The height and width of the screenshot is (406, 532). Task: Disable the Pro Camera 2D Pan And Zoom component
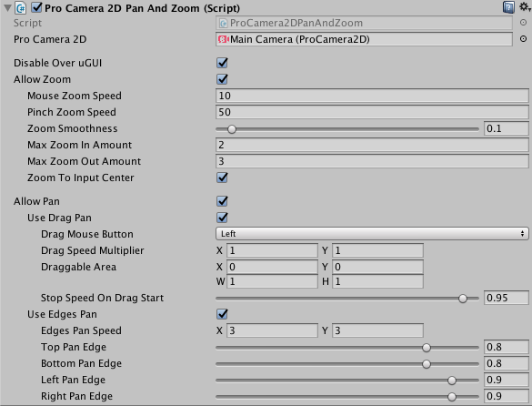point(36,7)
